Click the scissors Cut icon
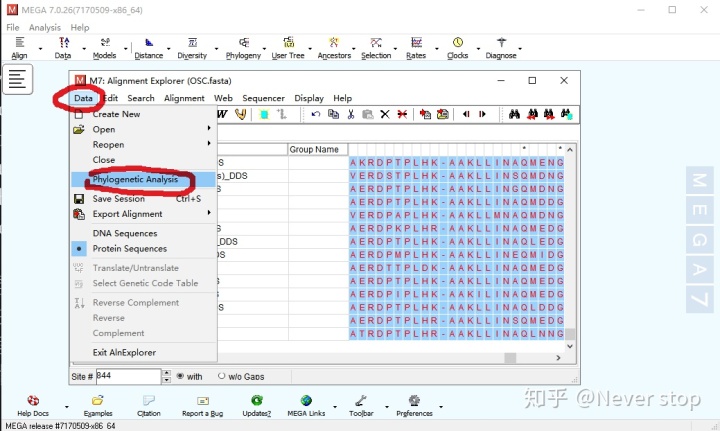Image resolution: width=720 pixels, height=431 pixels. click(x=351, y=114)
